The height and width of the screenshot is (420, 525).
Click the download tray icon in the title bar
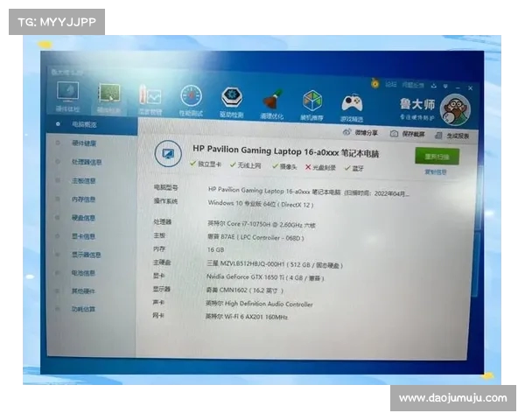pos(434,86)
